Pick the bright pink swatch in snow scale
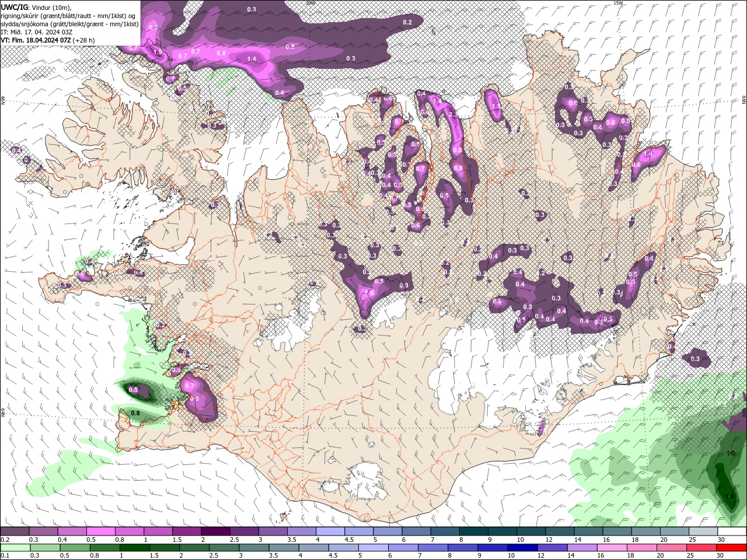The height and width of the screenshot is (560, 747). [x=101, y=531]
